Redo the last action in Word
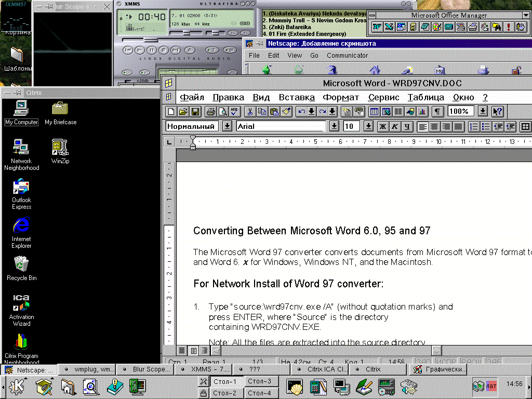532x399 pixels. [322, 111]
